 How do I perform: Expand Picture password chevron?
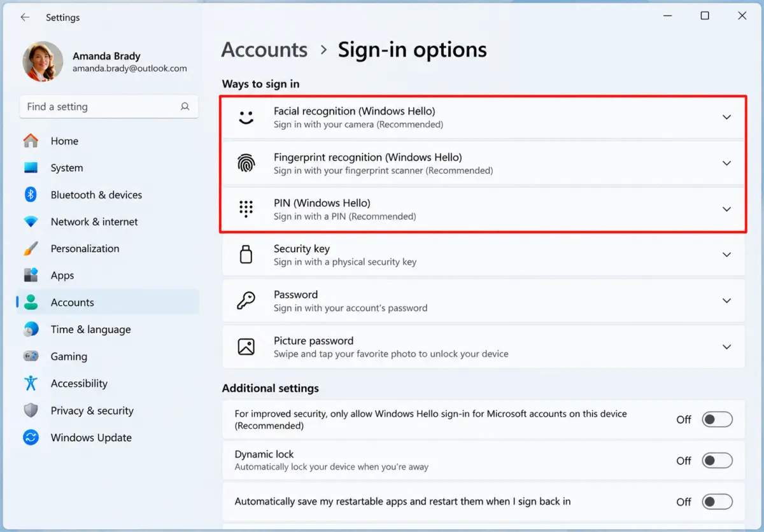coord(726,347)
